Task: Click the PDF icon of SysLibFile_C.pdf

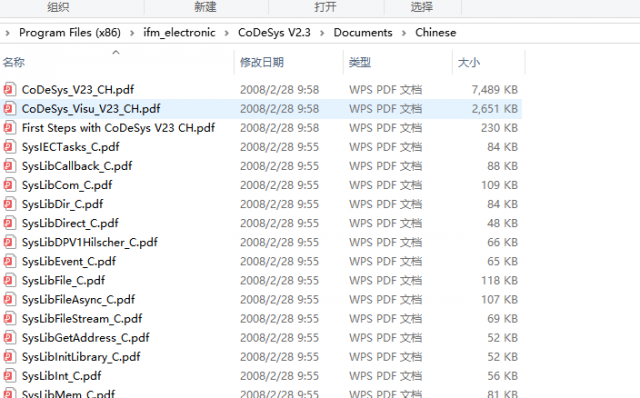Action: click(10, 280)
